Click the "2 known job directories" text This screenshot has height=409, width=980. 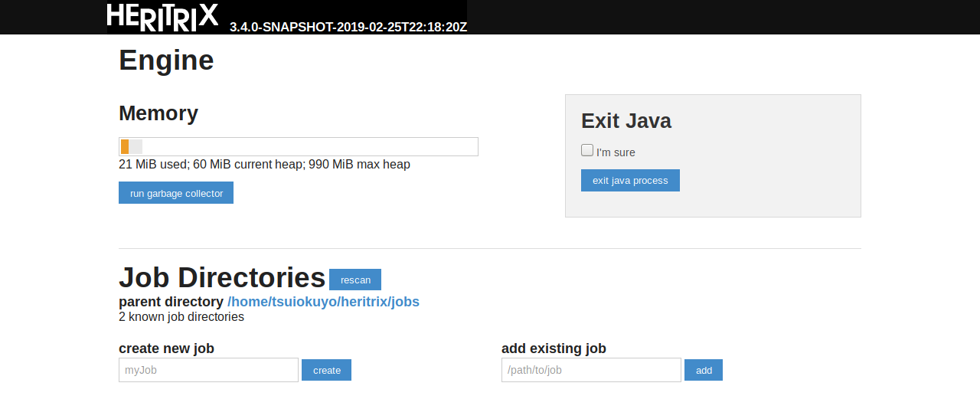coord(181,317)
